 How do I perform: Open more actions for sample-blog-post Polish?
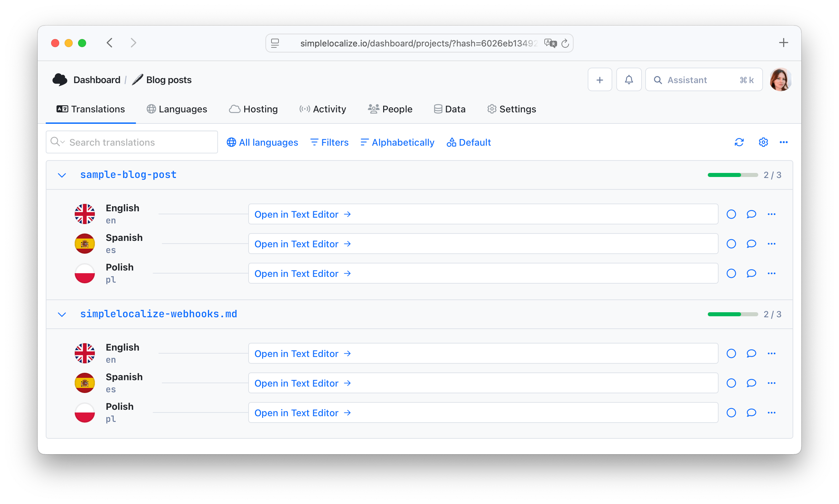[771, 274]
